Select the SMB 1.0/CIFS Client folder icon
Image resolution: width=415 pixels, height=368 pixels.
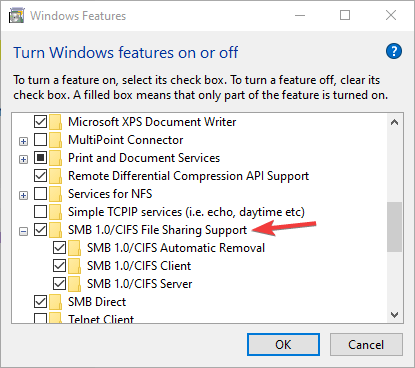click(75, 266)
